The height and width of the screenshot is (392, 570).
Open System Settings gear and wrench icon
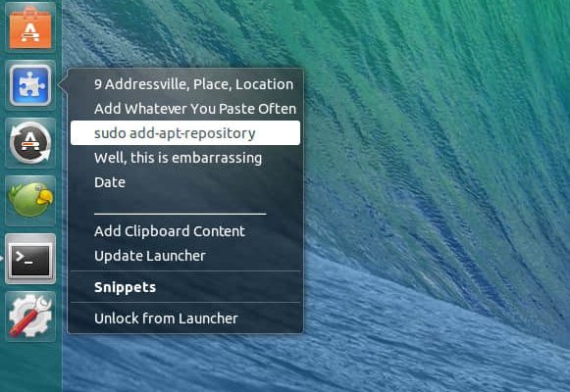[30, 317]
